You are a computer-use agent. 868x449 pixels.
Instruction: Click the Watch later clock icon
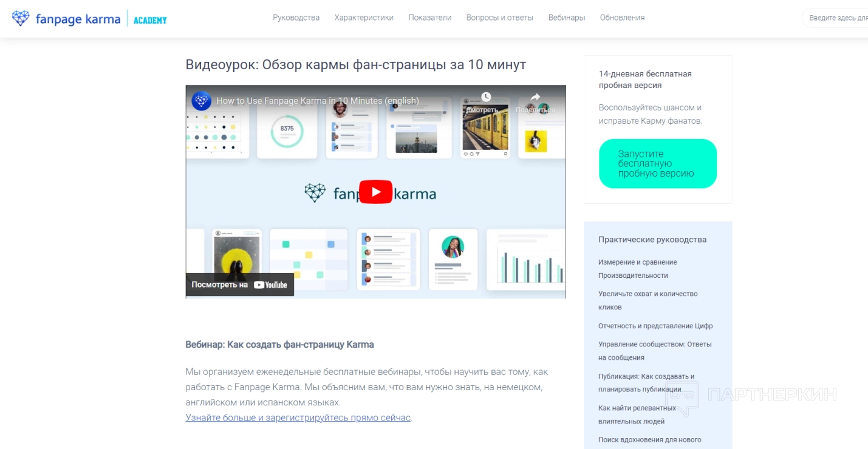click(x=486, y=97)
